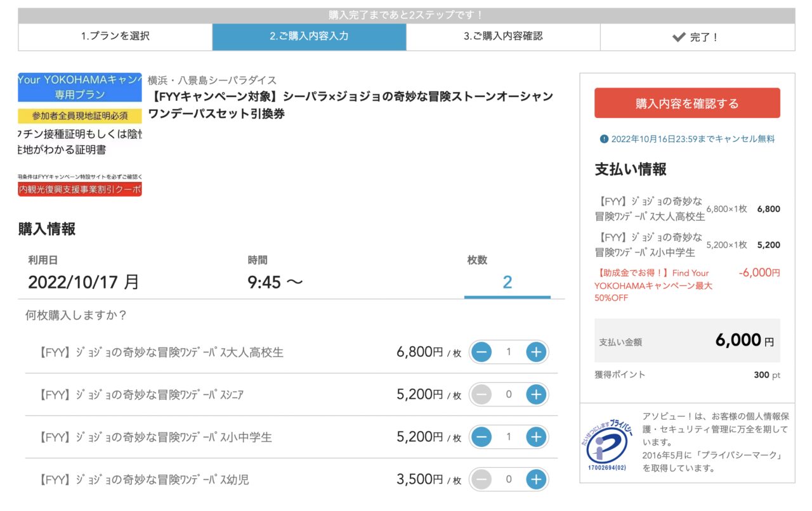Click the 獲得ポイント 300 pt value

click(x=767, y=375)
